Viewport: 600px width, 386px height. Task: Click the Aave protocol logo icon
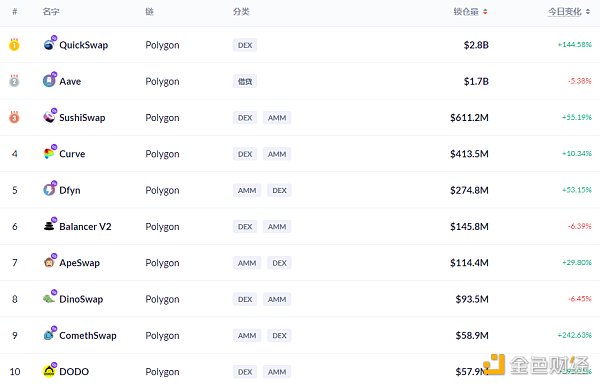pos(49,81)
